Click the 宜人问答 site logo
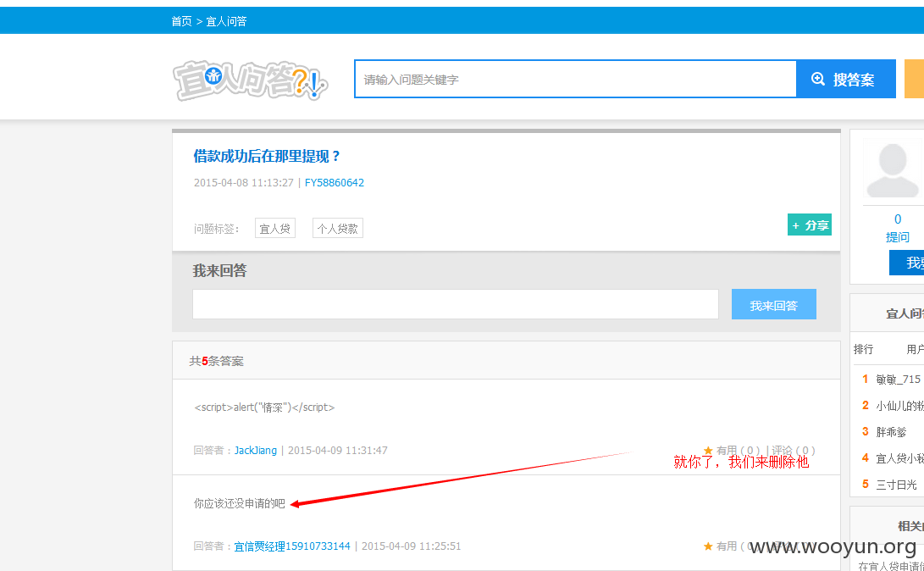The width and height of the screenshot is (924, 571). (250, 80)
